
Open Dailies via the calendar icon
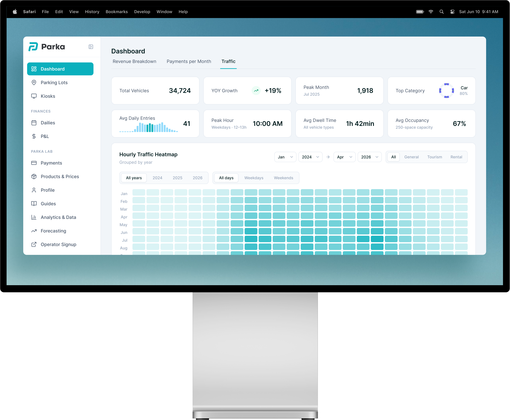pos(34,123)
